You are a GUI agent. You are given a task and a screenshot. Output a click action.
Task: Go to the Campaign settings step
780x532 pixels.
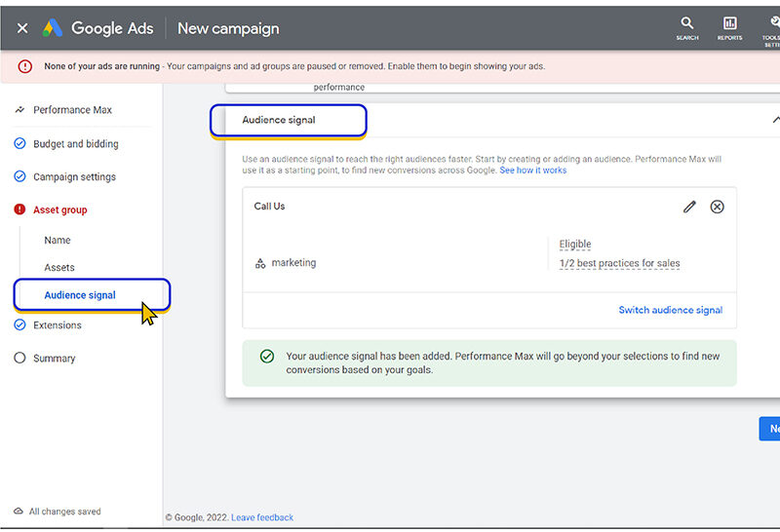click(74, 176)
